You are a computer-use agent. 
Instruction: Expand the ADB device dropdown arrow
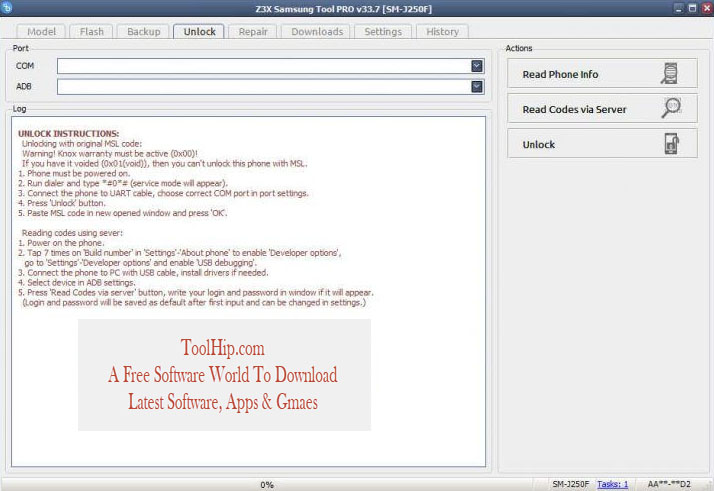point(477,87)
